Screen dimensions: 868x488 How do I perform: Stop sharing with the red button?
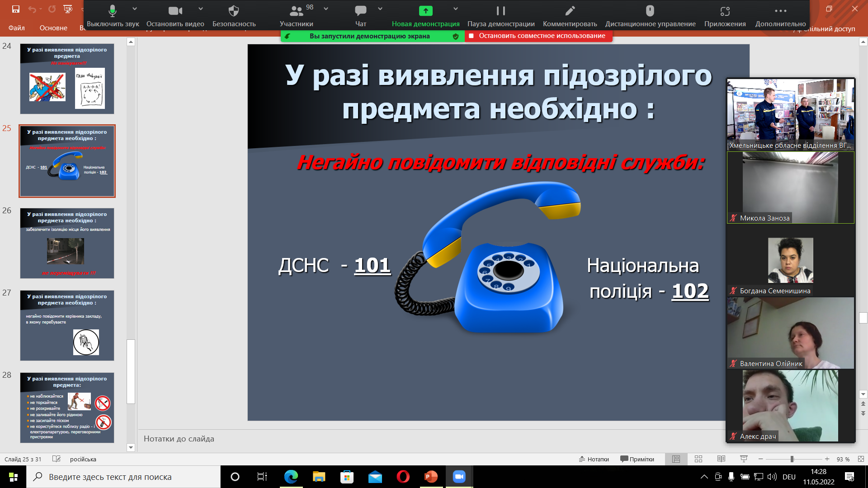point(538,36)
